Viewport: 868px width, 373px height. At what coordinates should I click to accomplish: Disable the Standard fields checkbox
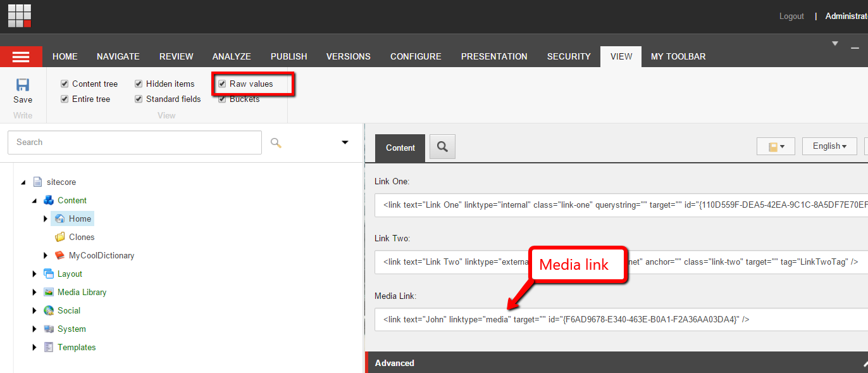pyautogui.click(x=139, y=99)
